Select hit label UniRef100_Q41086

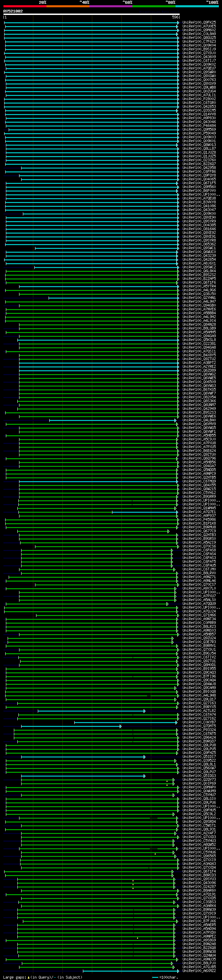coord(199,206)
